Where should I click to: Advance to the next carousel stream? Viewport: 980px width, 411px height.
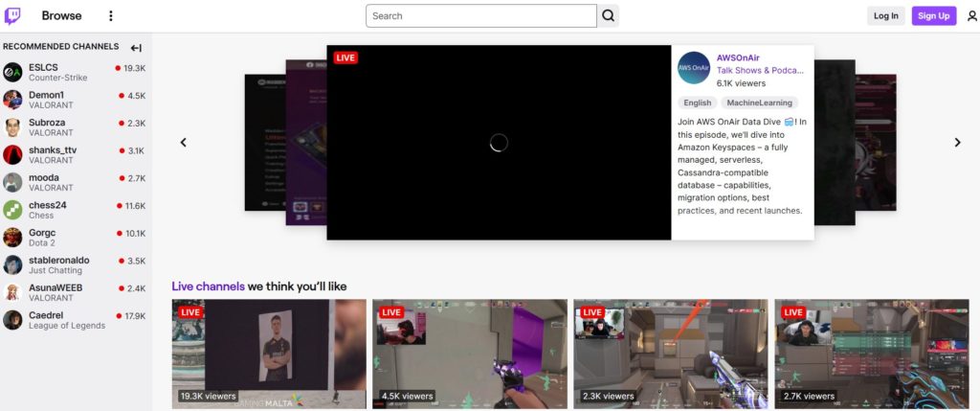point(957,143)
